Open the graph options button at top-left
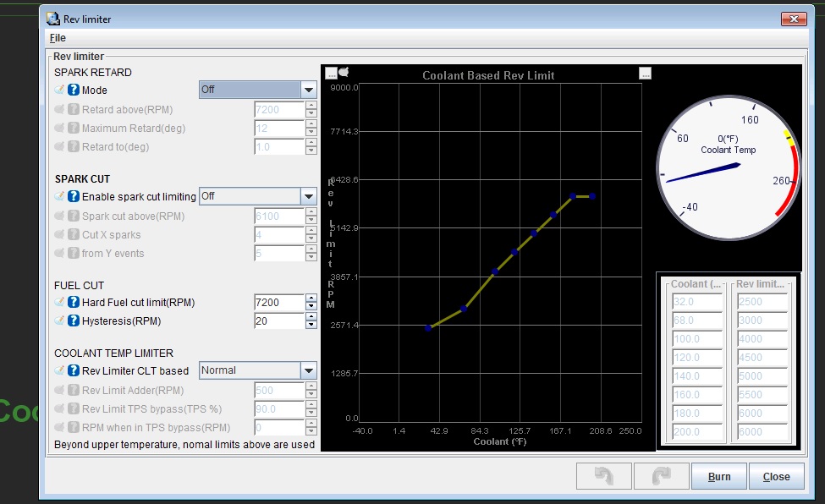This screenshot has height=504, width=825. [x=331, y=74]
